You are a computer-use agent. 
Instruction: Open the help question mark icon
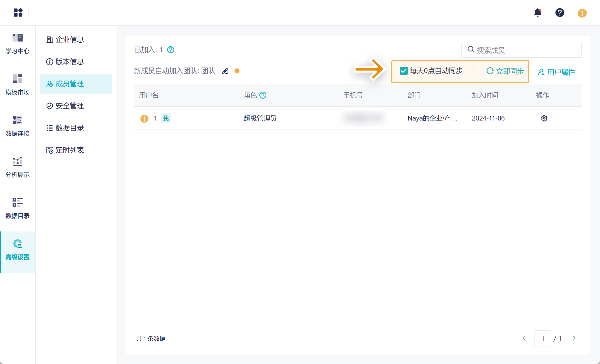[x=560, y=13]
